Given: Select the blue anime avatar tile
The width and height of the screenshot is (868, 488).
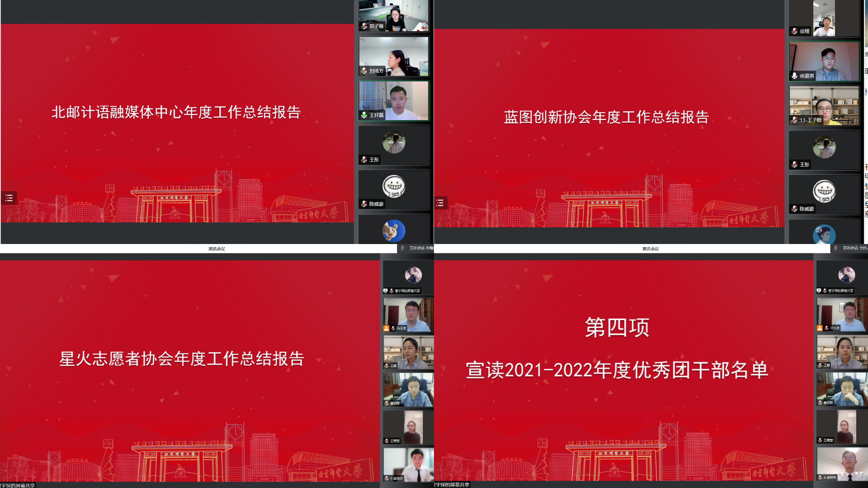Looking at the screenshot, I should [x=824, y=234].
